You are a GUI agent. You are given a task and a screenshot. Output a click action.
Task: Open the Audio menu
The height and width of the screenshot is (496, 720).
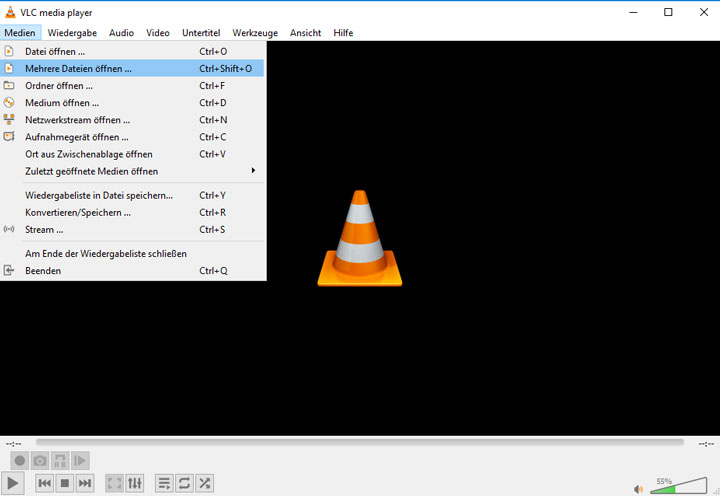click(121, 33)
